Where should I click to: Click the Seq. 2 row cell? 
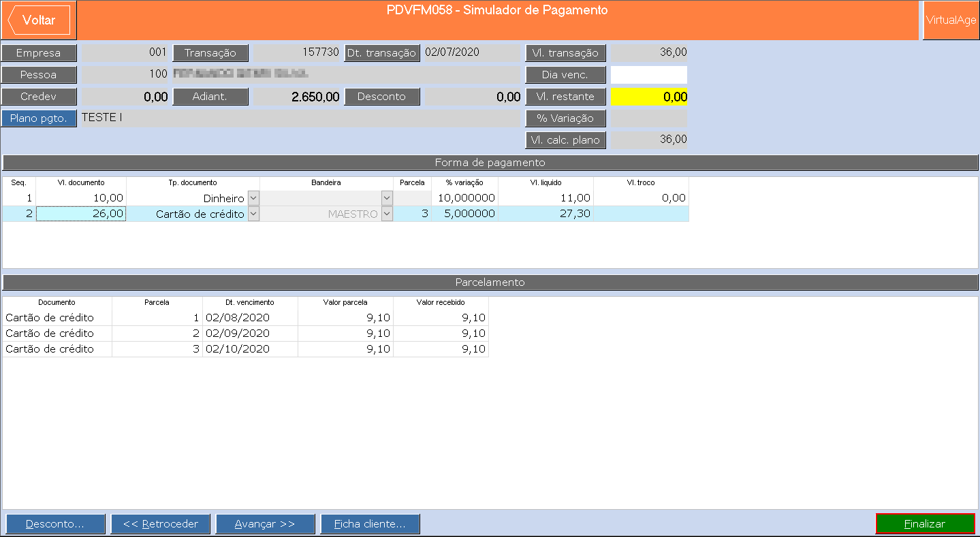[x=19, y=214]
